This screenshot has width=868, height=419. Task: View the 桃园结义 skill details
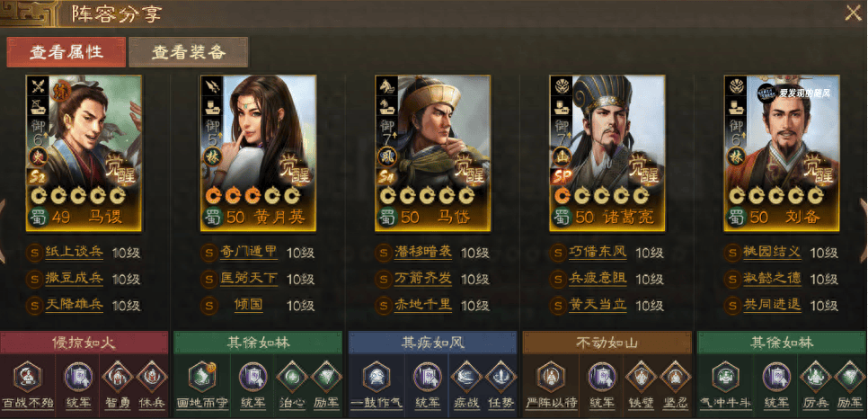[772, 252]
